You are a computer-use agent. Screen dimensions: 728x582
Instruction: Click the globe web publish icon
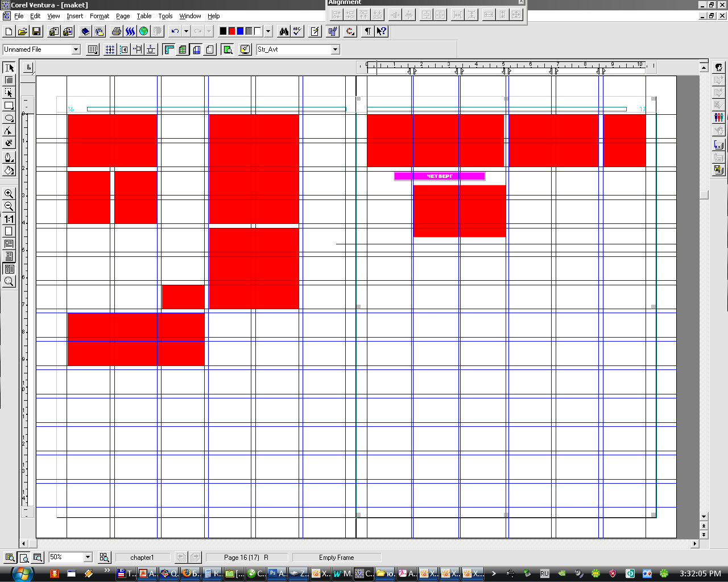[x=144, y=31]
